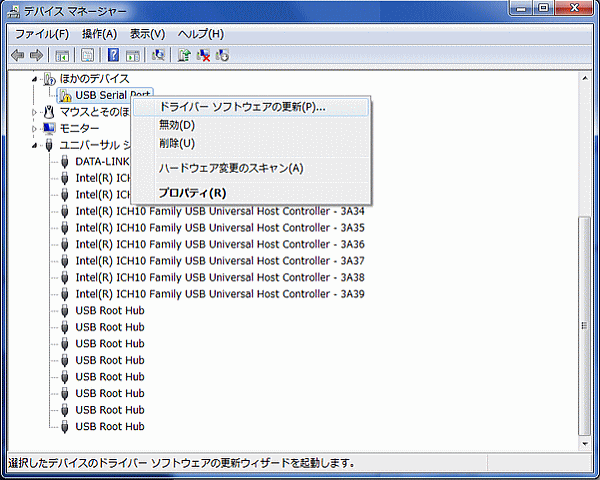Select Host Controller - 3A35 row

point(220,228)
